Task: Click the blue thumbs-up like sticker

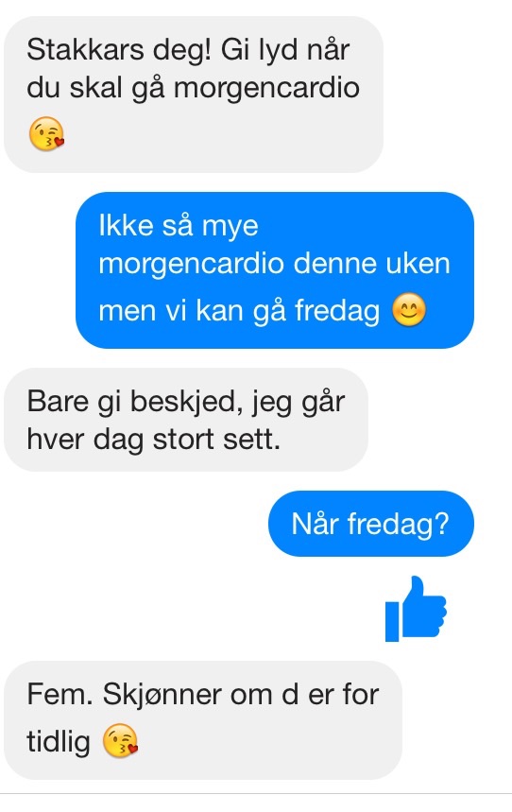Action: [416, 609]
